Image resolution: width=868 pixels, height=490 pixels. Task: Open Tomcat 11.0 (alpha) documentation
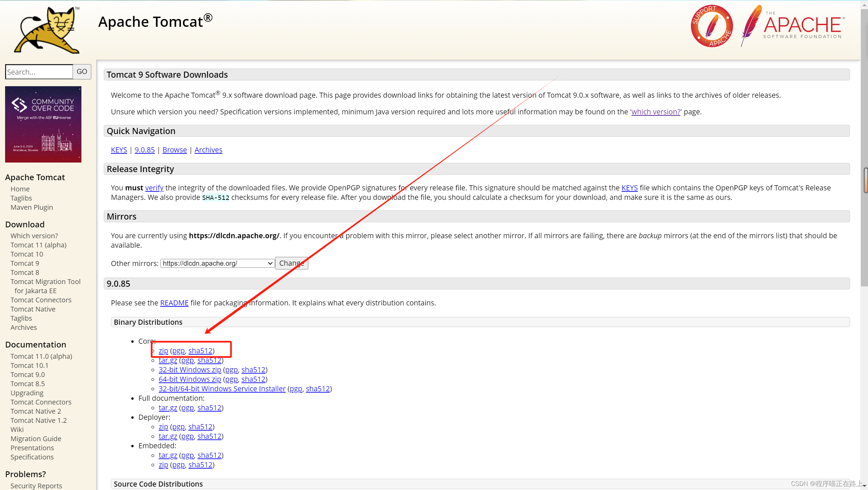pyautogui.click(x=41, y=356)
